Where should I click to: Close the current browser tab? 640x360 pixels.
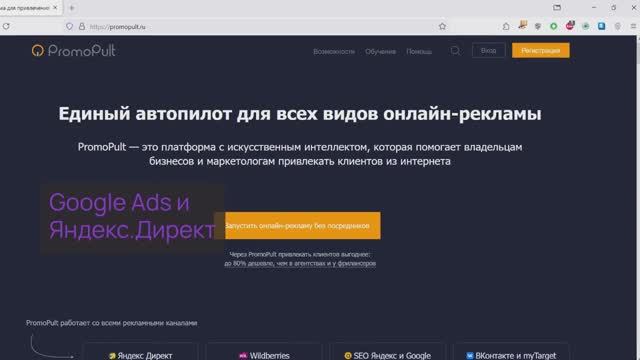point(55,8)
